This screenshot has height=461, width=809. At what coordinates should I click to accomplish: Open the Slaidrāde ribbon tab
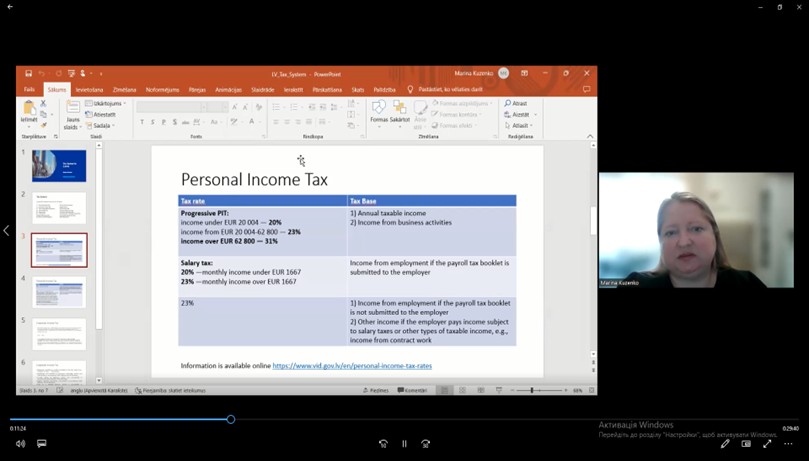263,90
